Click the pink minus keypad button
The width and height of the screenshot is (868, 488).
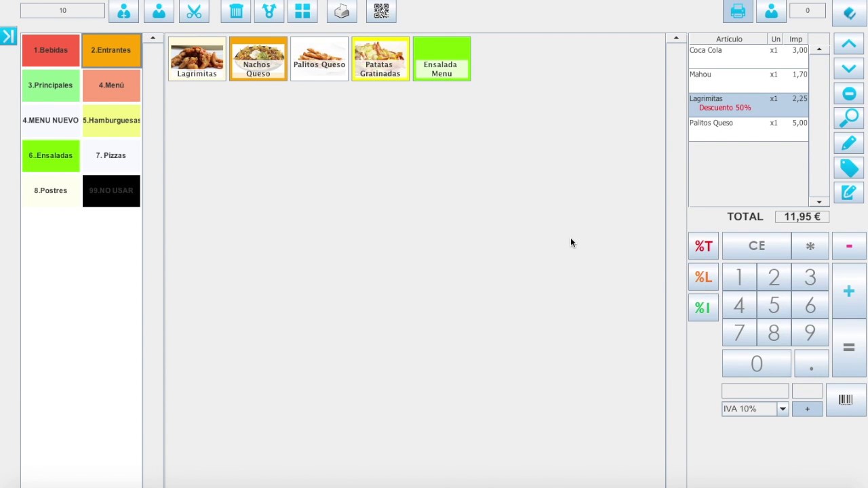(x=849, y=246)
